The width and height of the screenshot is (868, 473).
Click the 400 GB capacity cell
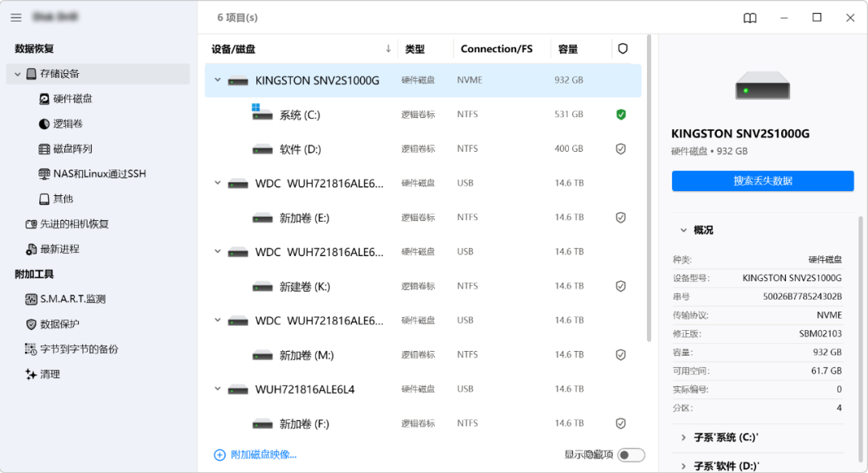click(x=569, y=149)
